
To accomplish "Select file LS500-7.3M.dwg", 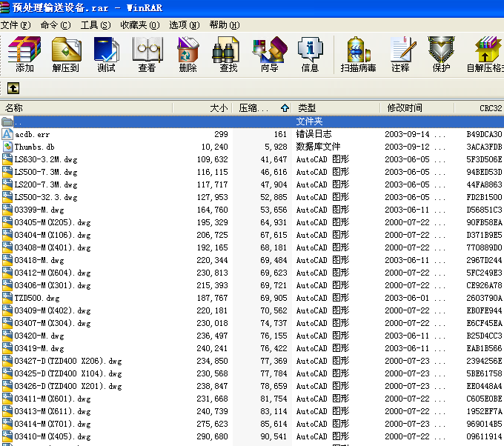I will [46, 172].
